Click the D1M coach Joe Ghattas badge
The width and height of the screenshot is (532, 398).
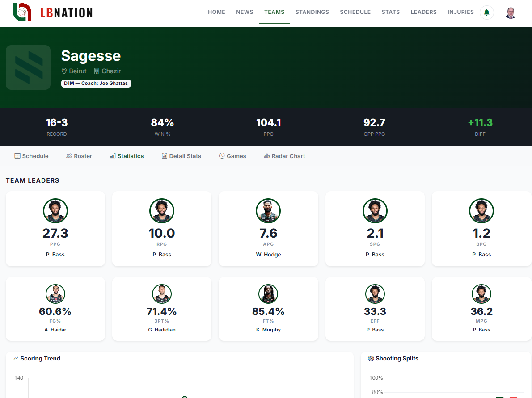pos(96,84)
